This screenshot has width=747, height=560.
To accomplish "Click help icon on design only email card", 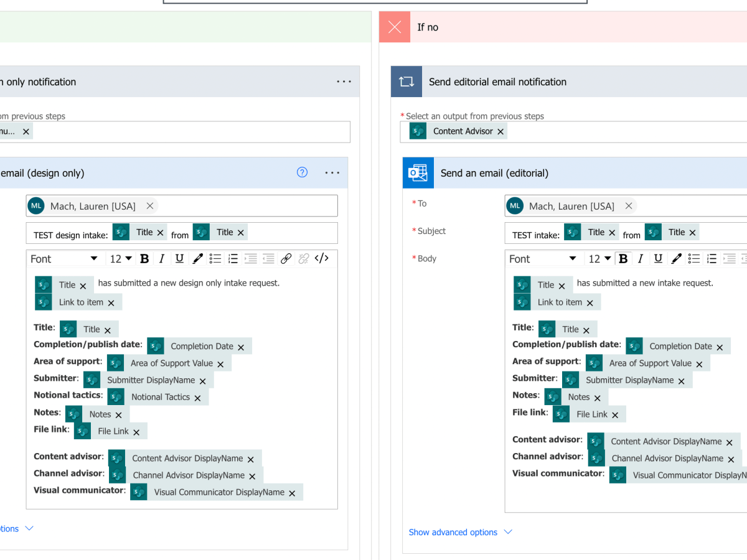I will 302,173.
